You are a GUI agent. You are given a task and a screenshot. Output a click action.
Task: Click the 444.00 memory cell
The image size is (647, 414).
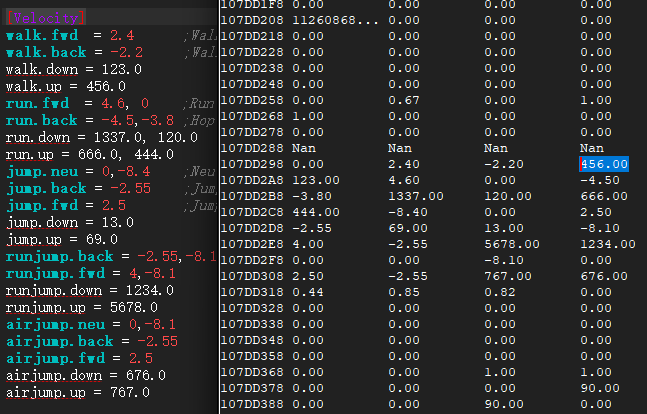316,212
